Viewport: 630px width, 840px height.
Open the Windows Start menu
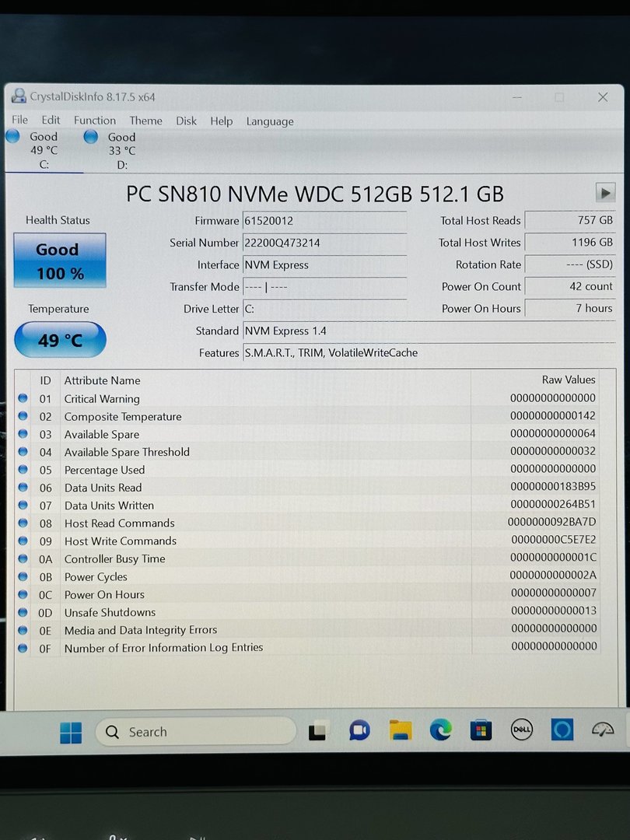(x=71, y=732)
